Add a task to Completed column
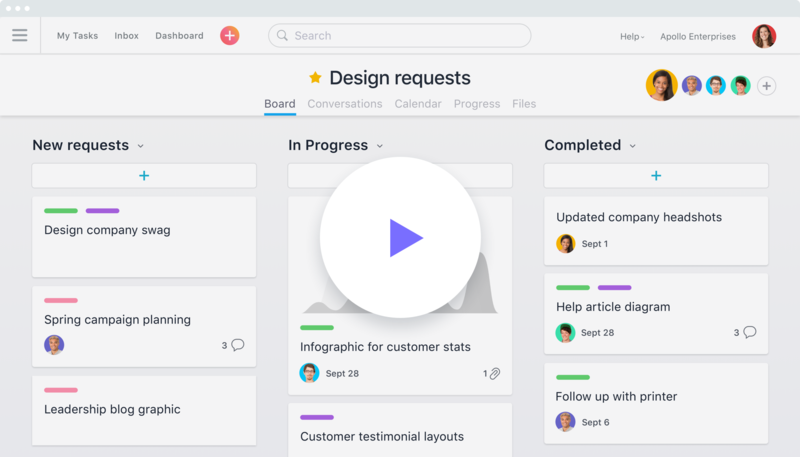This screenshot has width=800, height=457. click(656, 176)
